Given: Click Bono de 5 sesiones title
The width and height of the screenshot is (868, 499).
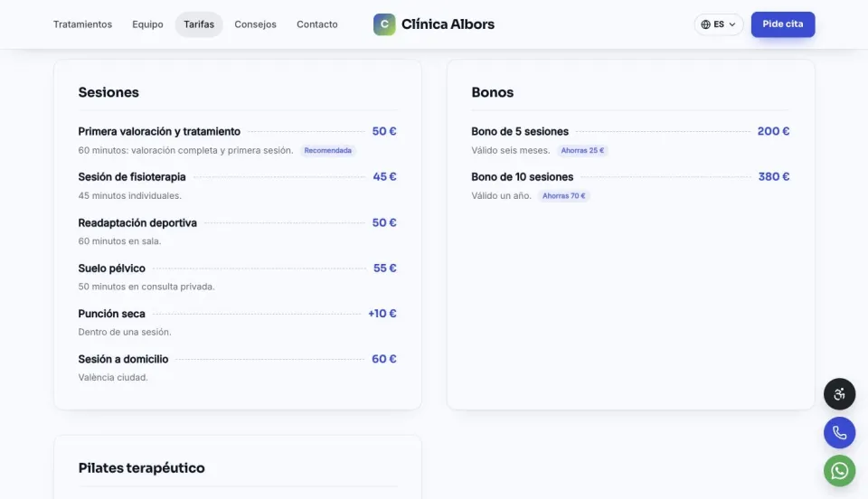Looking at the screenshot, I should tap(520, 132).
